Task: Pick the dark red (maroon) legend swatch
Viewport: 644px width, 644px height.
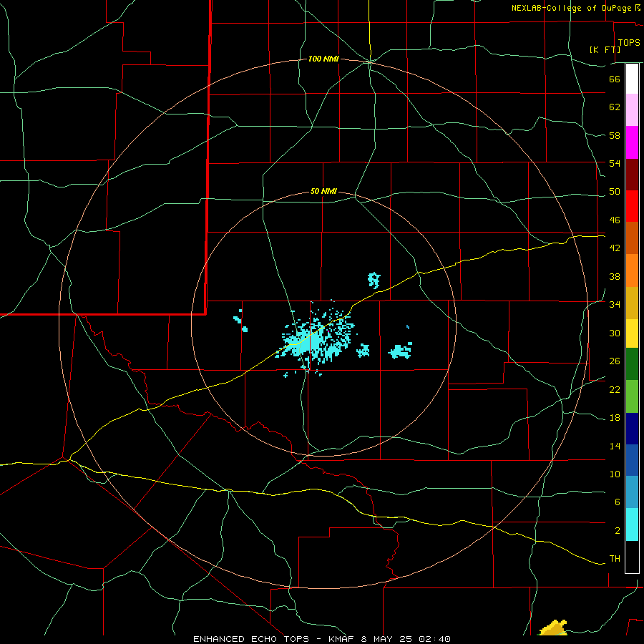Action: point(632,175)
